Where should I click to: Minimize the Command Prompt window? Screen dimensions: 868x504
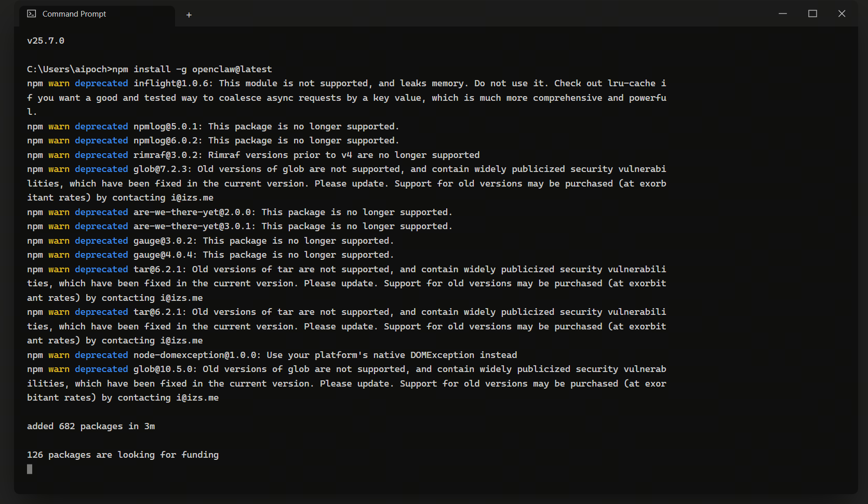click(783, 14)
